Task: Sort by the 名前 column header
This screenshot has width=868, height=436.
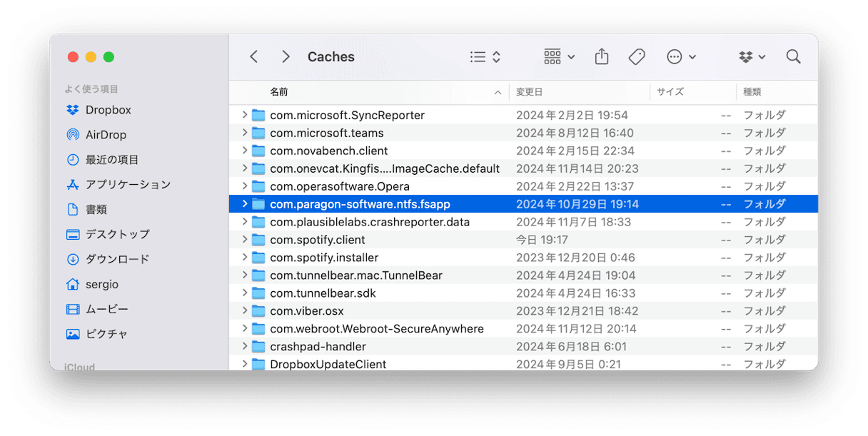Action: click(x=279, y=92)
